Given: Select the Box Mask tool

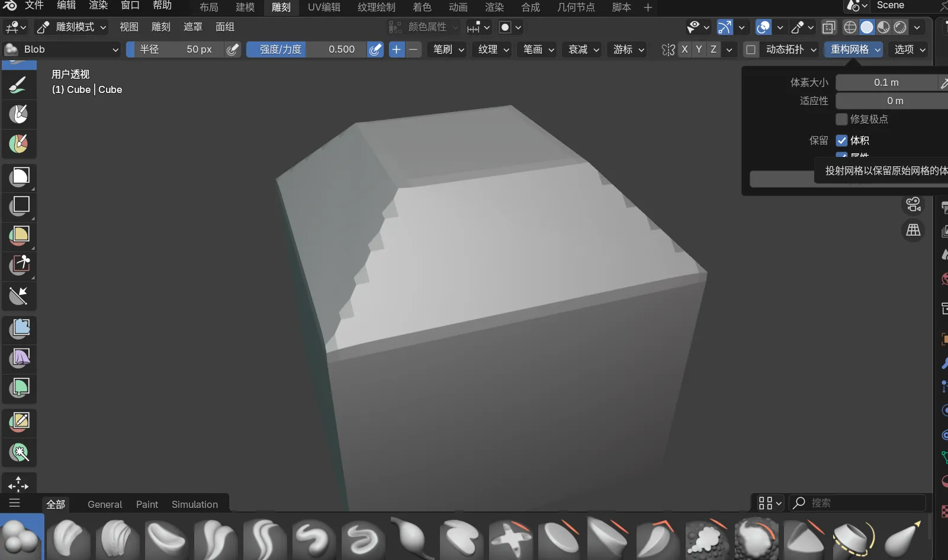Looking at the screenshot, I should (20, 176).
